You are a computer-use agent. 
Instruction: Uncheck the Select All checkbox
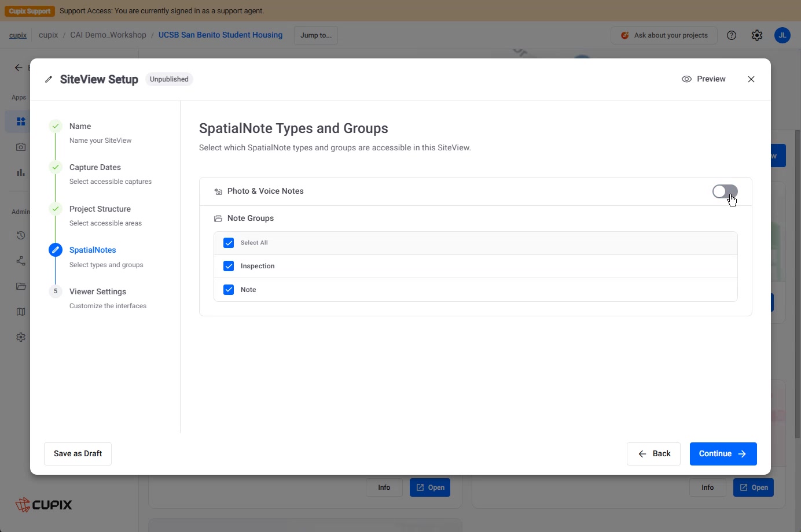[x=229, y=243]
